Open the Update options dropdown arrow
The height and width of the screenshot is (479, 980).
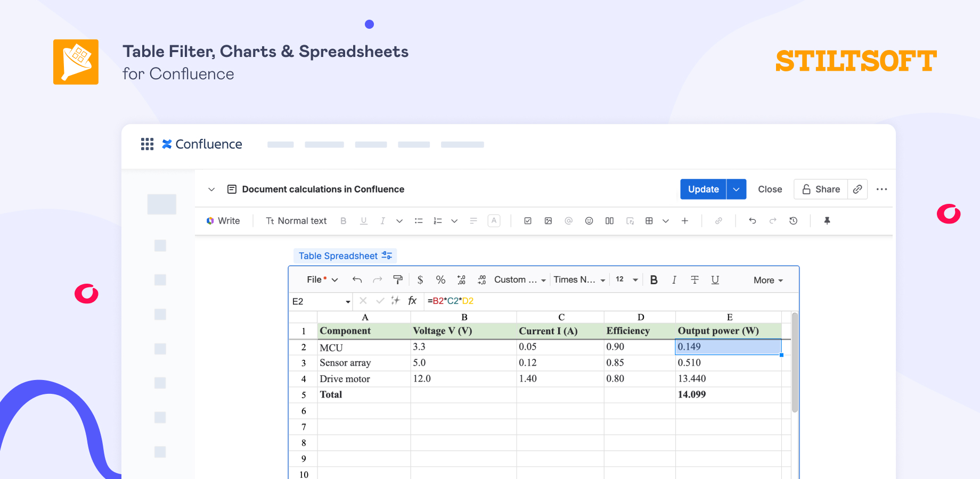pos(736,189)
